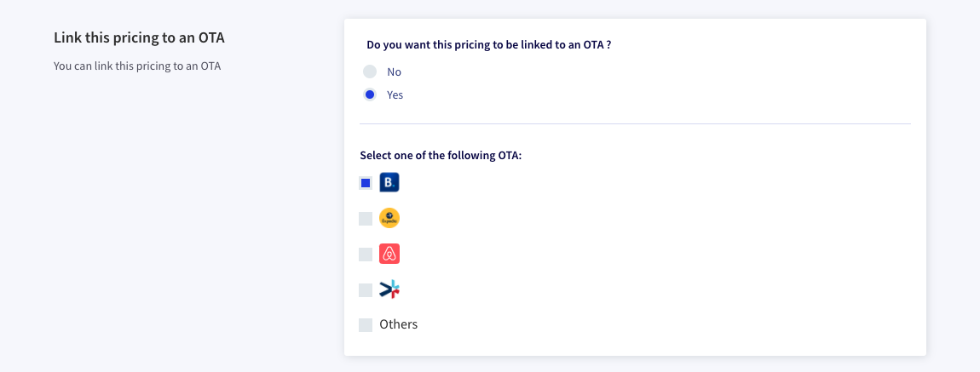The image size is (980, 372).
Task: Enable the Airbnb OTA checkbox
Action: click(366, 254)
